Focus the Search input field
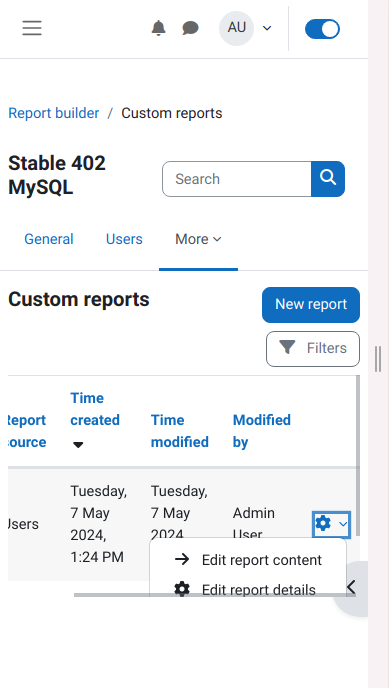Screen dimensions: 389x688 pos(237,179)
